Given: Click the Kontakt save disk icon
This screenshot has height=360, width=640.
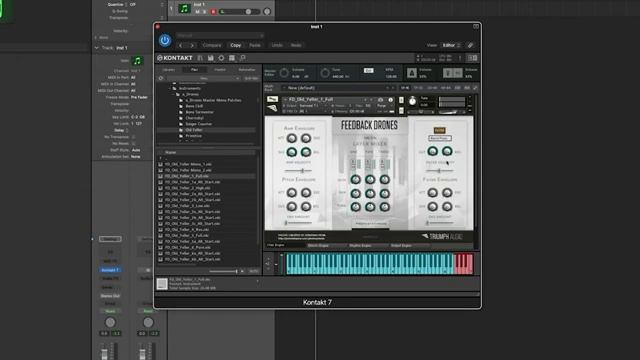Looking at the screenshot, I should [211, 58].
